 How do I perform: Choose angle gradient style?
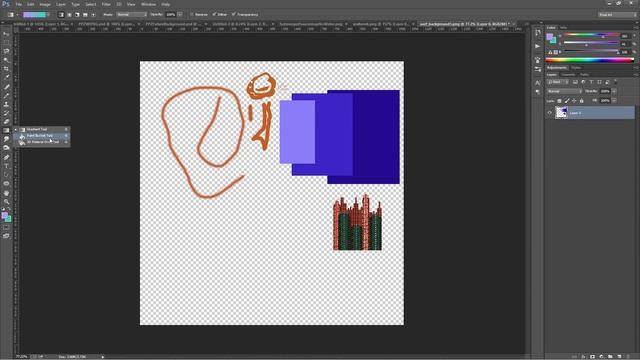pos(77,14)
